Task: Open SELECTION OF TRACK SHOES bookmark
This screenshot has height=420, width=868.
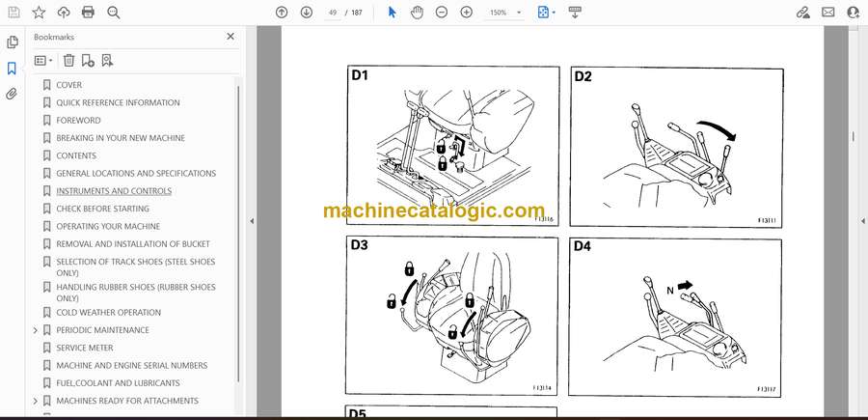Action: click(136, 267)
